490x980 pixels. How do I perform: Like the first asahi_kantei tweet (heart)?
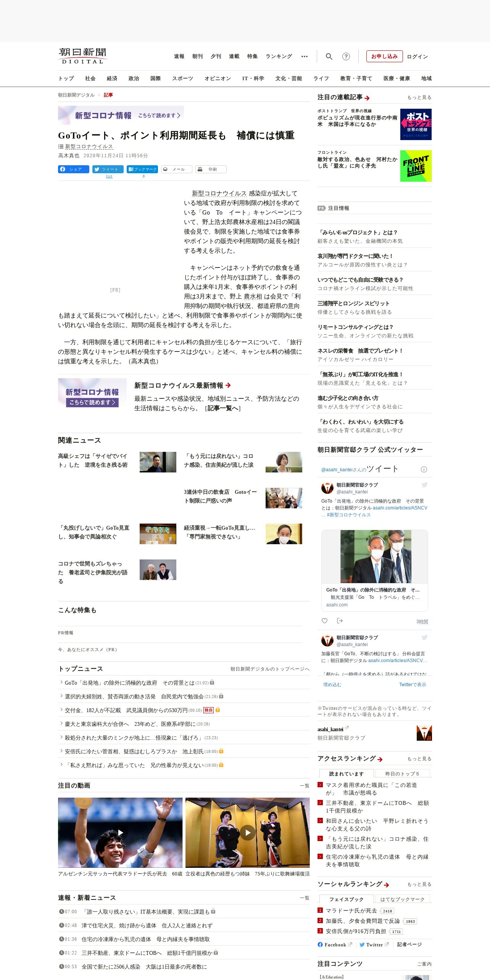click(324, 621)
